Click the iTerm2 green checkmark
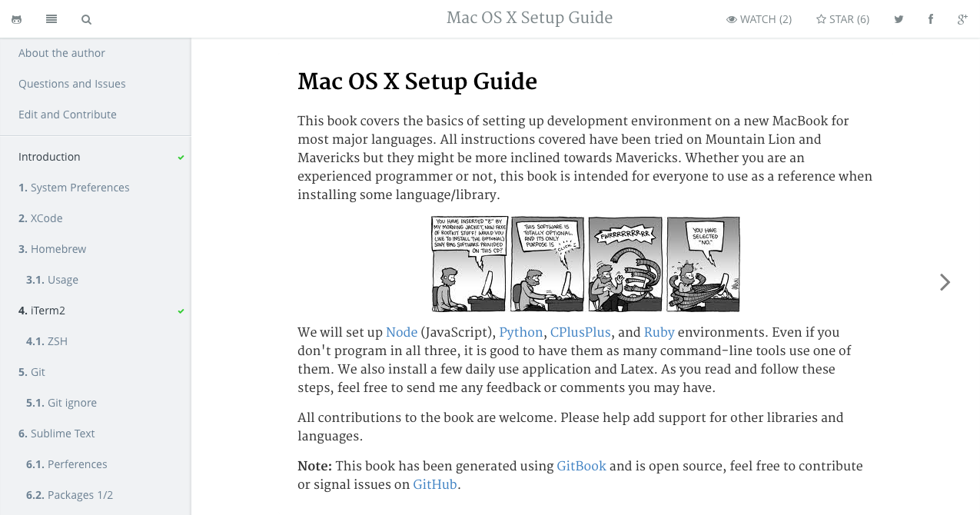This screenshot has width=980, height=515. point(181,311)
